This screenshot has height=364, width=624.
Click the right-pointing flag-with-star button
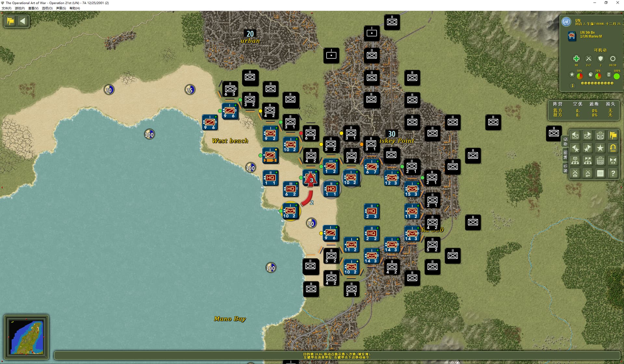tap(588, 148)
